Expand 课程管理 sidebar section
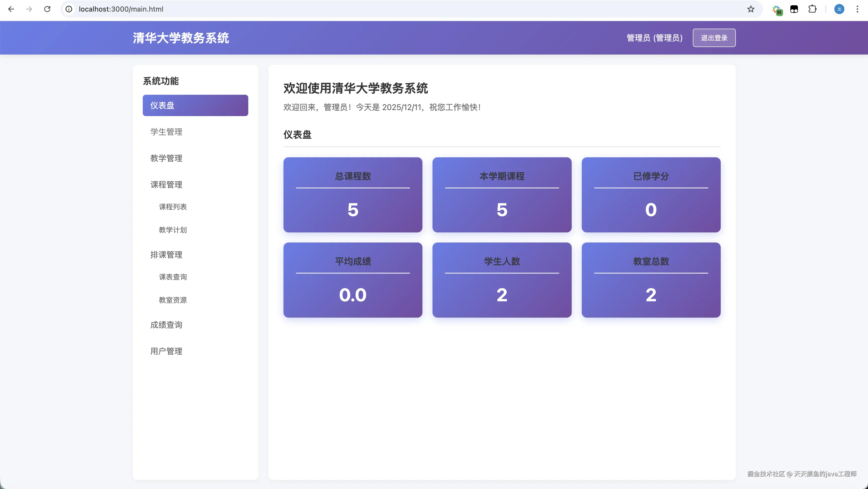868x489 pixels. [x=166, y=185]
